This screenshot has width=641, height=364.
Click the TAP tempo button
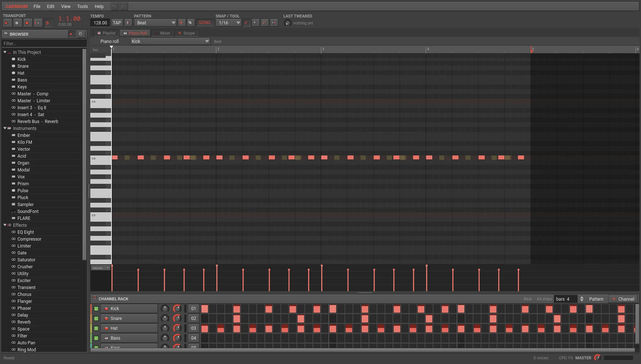[117, 23]
